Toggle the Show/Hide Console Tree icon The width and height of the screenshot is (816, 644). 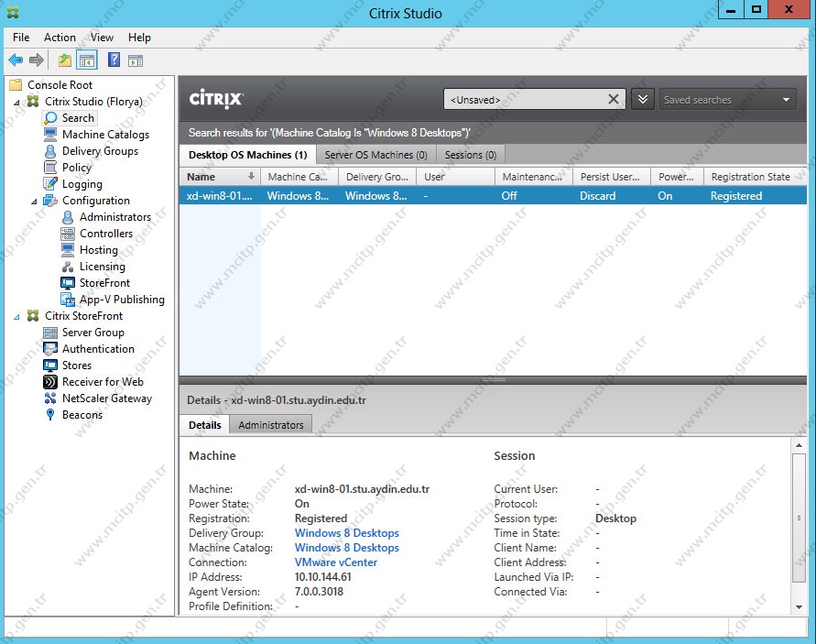pos(87,60)
